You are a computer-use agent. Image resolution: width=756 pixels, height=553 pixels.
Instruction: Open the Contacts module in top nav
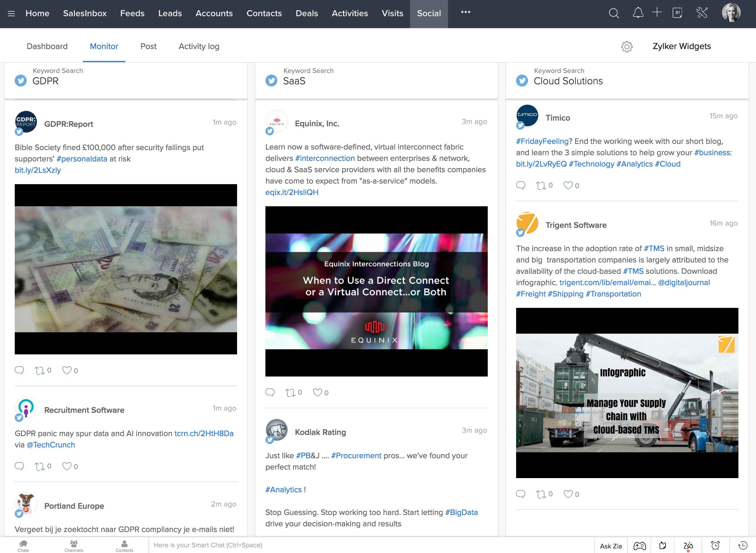tap(264, 13)
